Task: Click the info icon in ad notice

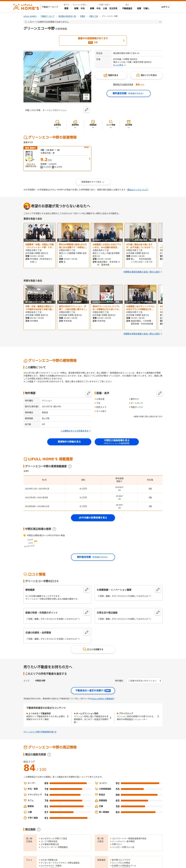Action: point(26,22)
